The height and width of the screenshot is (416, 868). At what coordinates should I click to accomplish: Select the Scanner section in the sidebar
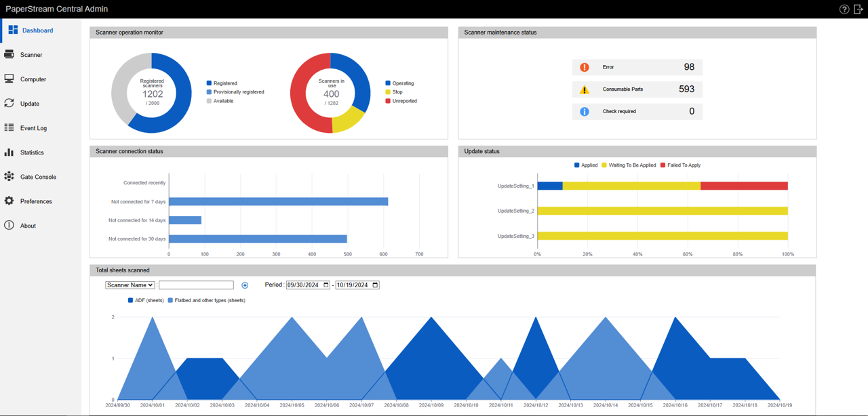[x=9, y=54]
